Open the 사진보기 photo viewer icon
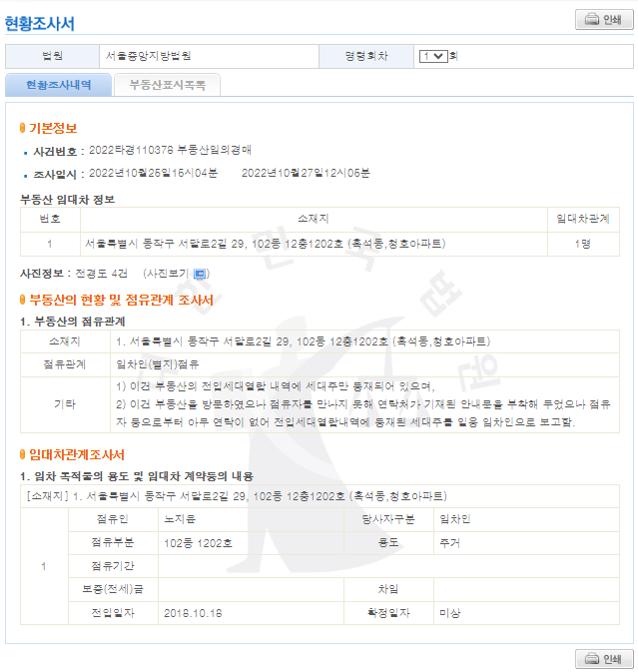 click(x=200, y=274)
